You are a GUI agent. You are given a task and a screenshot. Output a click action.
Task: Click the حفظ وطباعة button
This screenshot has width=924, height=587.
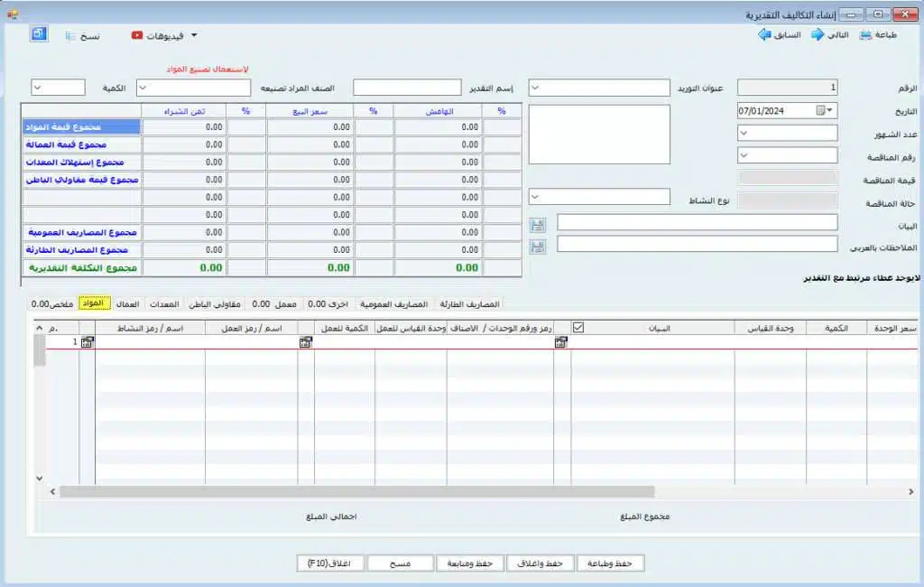(611, 564)
